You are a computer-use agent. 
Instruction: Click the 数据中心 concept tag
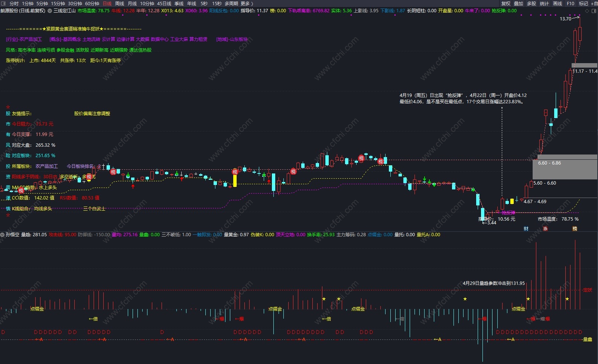point(160,39)
